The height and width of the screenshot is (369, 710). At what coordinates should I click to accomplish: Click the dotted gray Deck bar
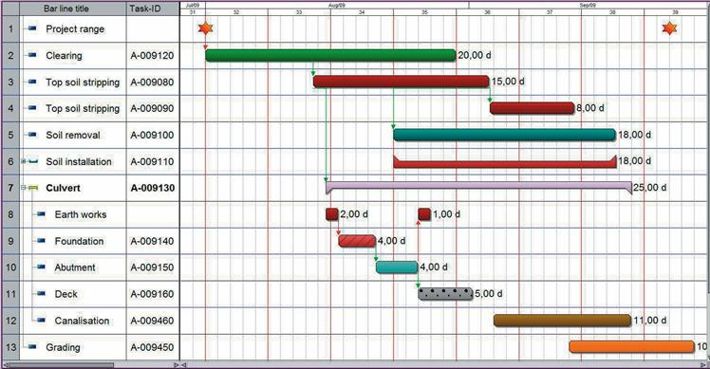[x=446, y=293]
